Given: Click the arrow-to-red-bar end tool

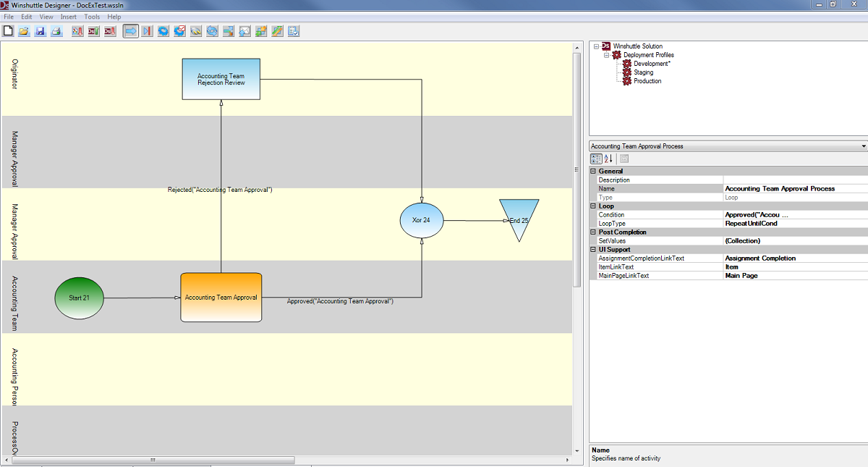Looking at the screenshot, I should pos(147,31).
